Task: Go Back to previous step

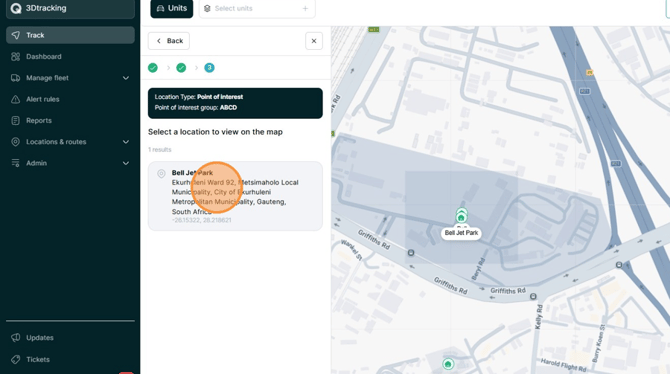Action: coord(169,41)
